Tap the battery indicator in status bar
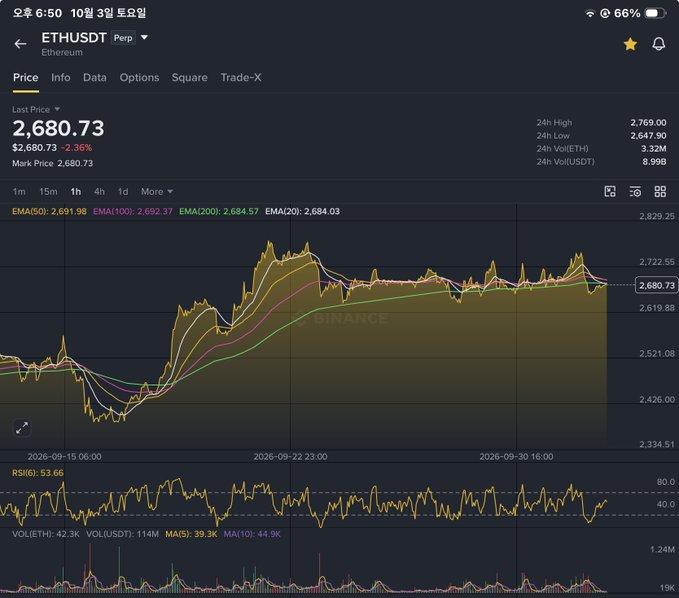The height and width of the screenshot is (598, 679). click(x=655, y=13)
